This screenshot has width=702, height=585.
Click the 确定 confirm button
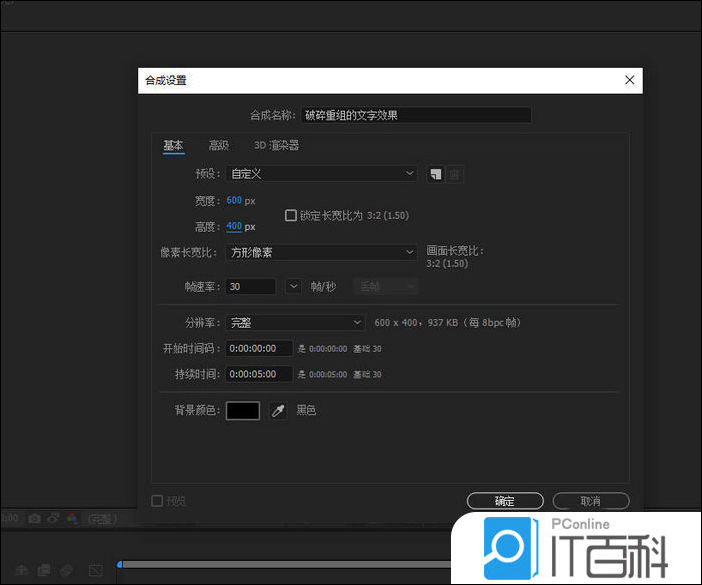[505, 501]
